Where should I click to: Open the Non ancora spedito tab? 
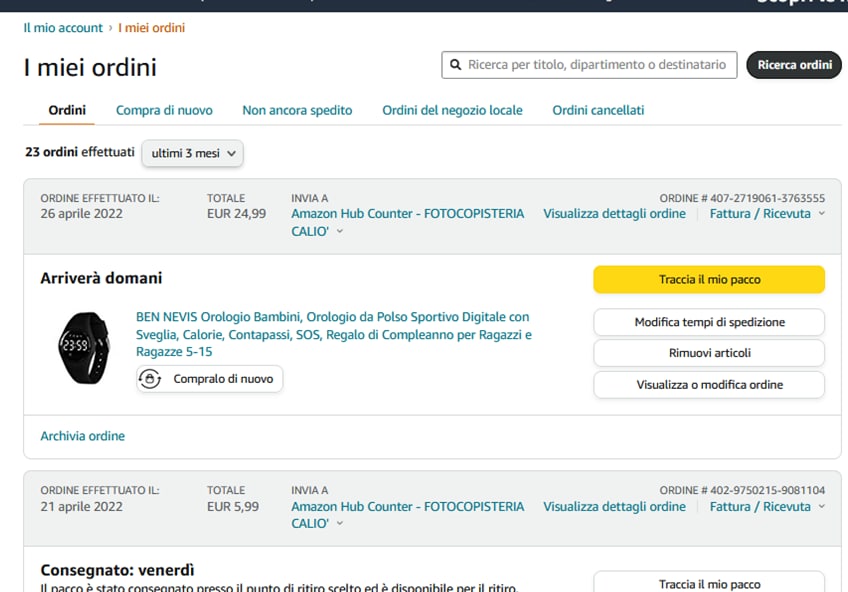297,110
